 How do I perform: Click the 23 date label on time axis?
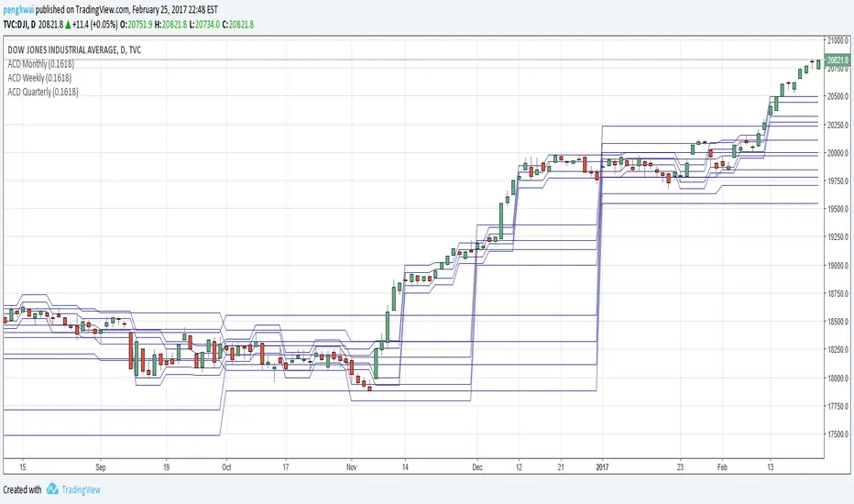[x=680, y=467]
